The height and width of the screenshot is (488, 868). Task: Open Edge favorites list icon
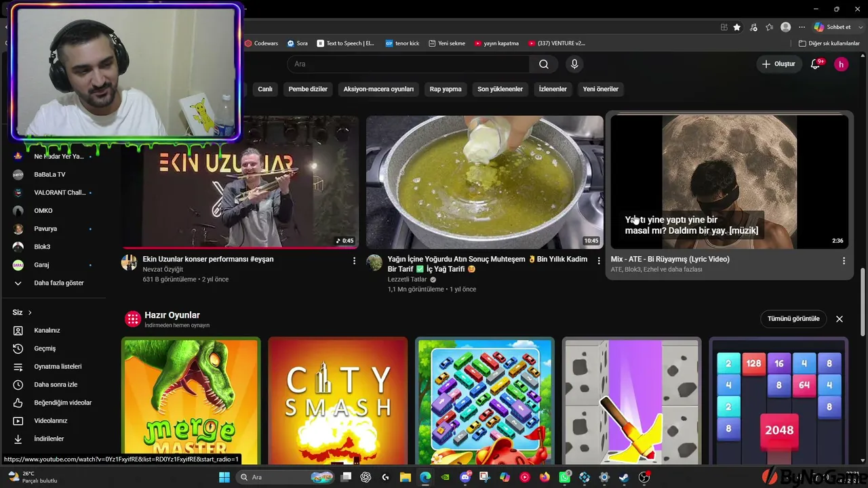[x=770, y=27]
